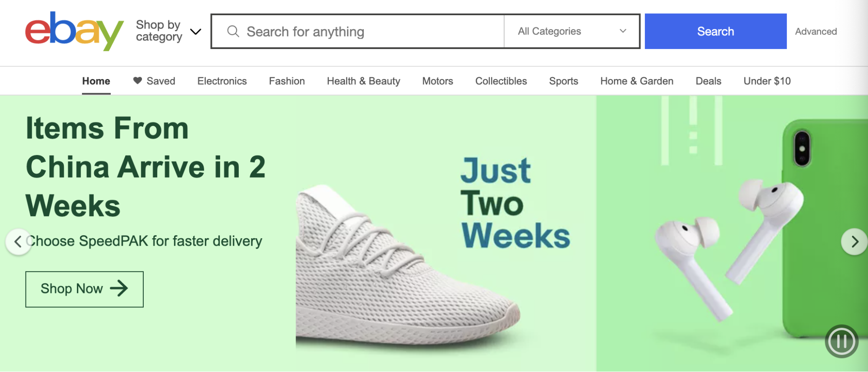Click the magnifying glass search icon
Screen dimensions: 868x372
233,31
